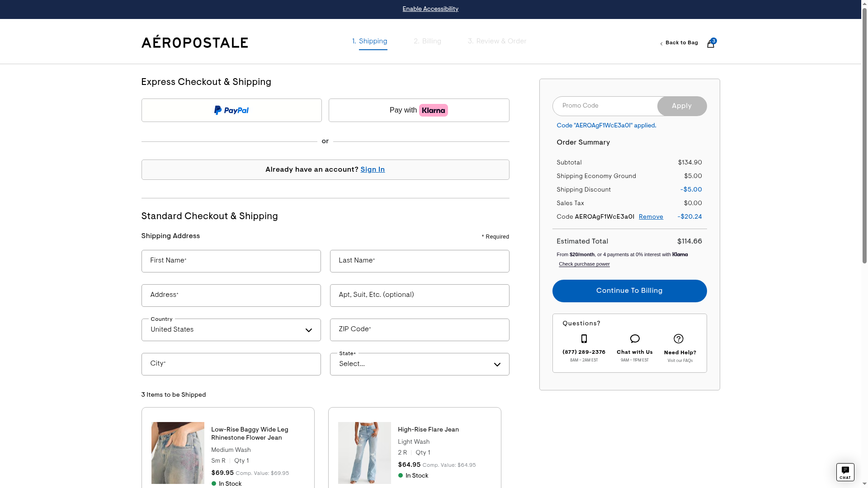
Task: Click the Need Help question mark icon
Action: click(x=678, y=339)
